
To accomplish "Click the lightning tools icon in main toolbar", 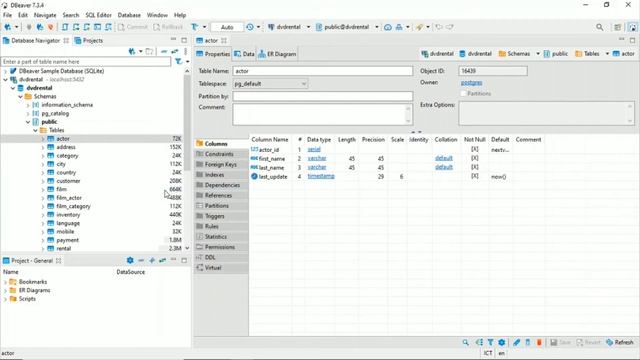I will 419,27.
